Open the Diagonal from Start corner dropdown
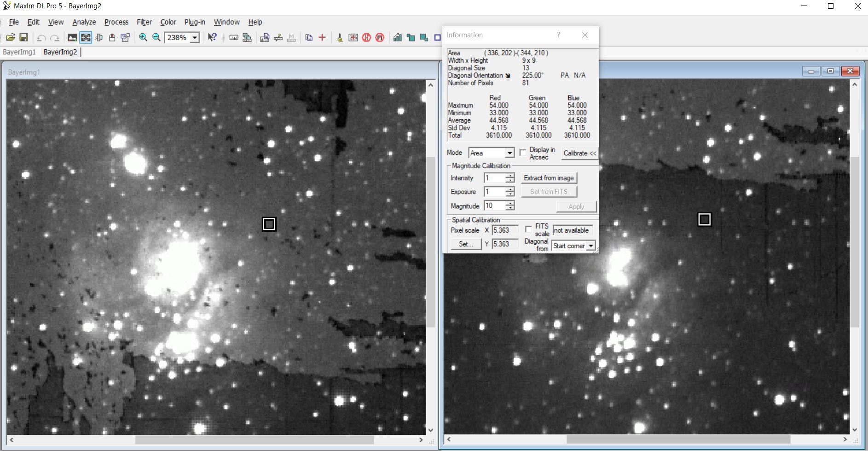868x451 pixels. click(591, 246)
